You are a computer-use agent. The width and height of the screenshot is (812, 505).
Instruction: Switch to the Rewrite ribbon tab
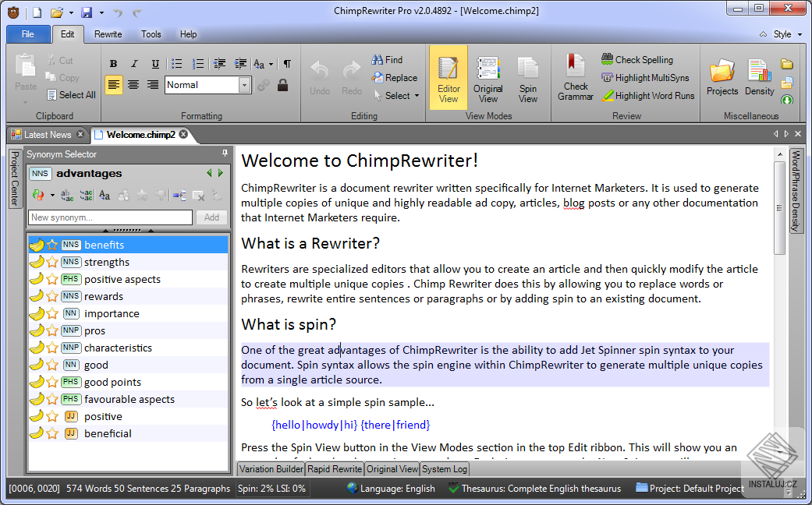(108, 34)
